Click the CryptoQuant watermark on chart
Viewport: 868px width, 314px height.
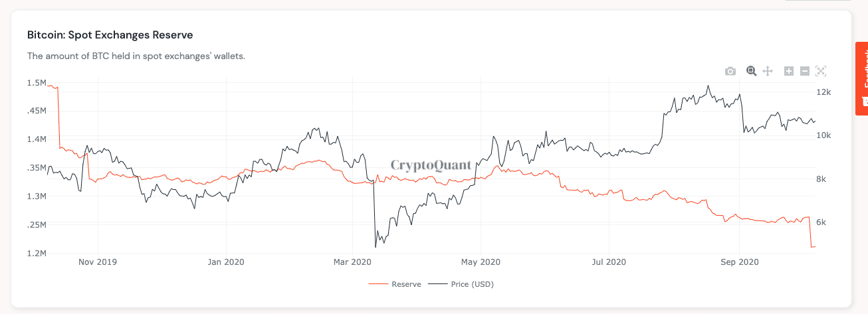click(x=431, y=165)
